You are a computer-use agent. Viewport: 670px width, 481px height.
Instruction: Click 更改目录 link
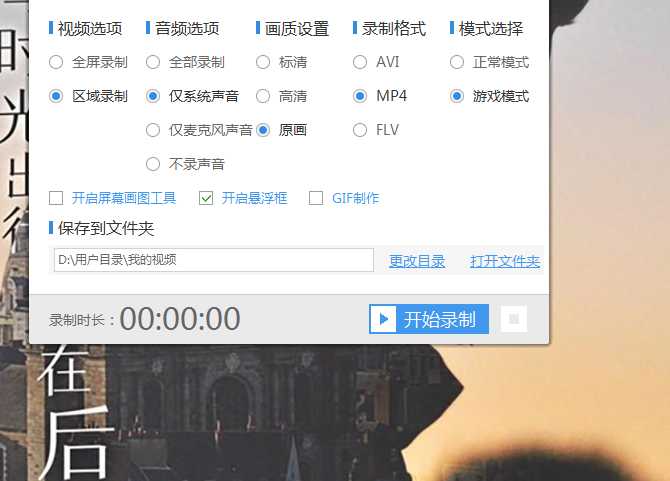(x=417, y=261)
